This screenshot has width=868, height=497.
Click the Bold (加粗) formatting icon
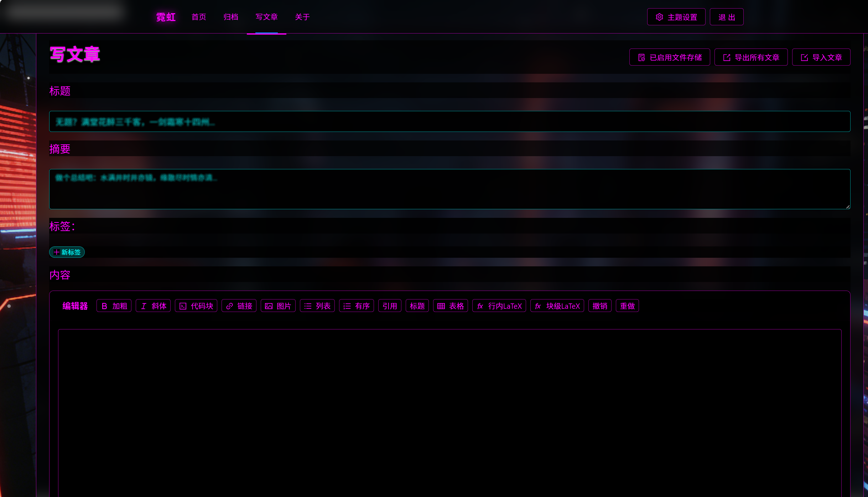pos(104,306)
